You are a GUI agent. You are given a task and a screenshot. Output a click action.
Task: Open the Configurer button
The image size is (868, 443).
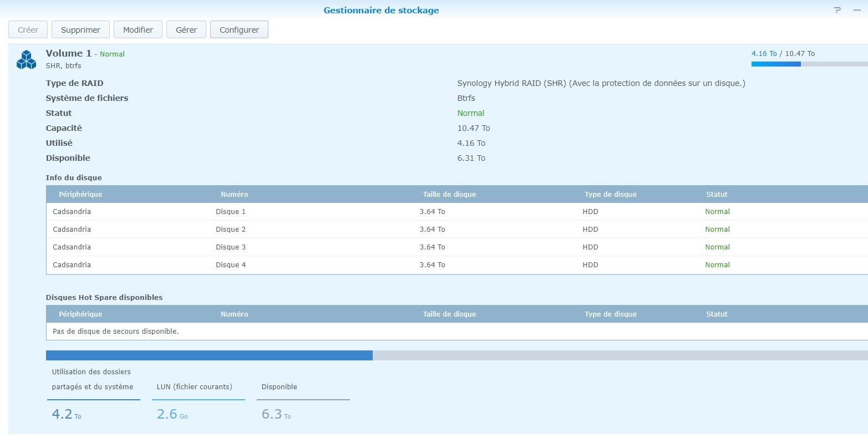tap(239, 30)
